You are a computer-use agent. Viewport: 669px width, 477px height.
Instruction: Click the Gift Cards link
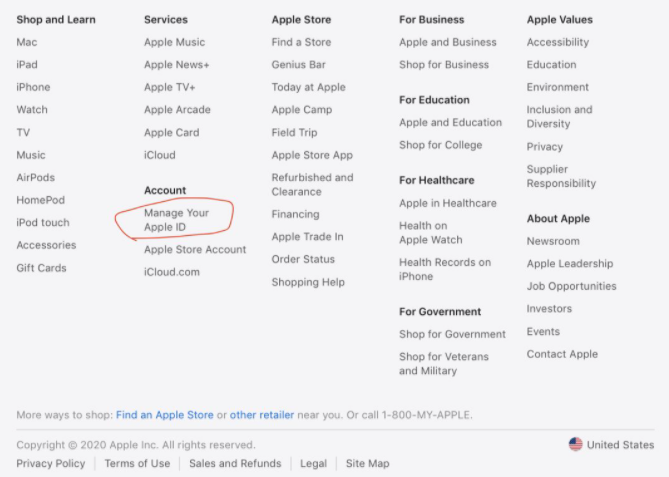click(41, 268)
